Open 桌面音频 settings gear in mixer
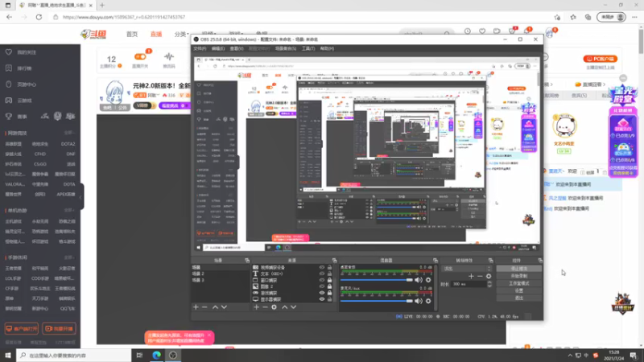Viewport: 644px width, 362px height. click(x=428, y=280)
